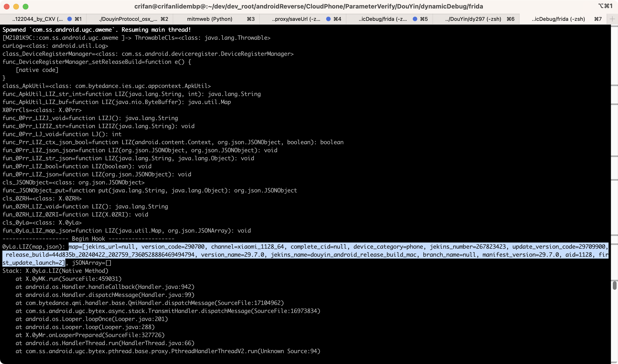618x364 pixels.
Task: Click the cls_JSONObject output line
Action: click(73, 182)
